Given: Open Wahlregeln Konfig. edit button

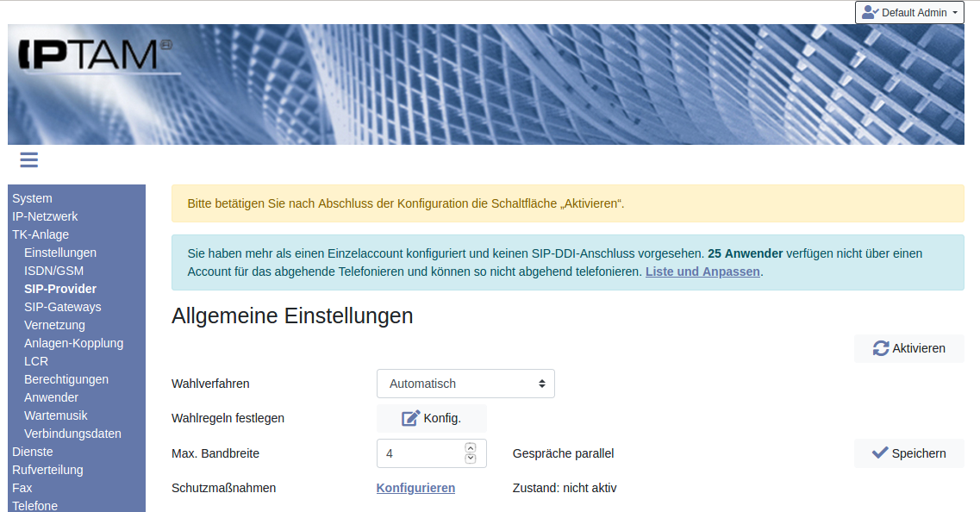Looking at the screenshot, I should 431,418.
